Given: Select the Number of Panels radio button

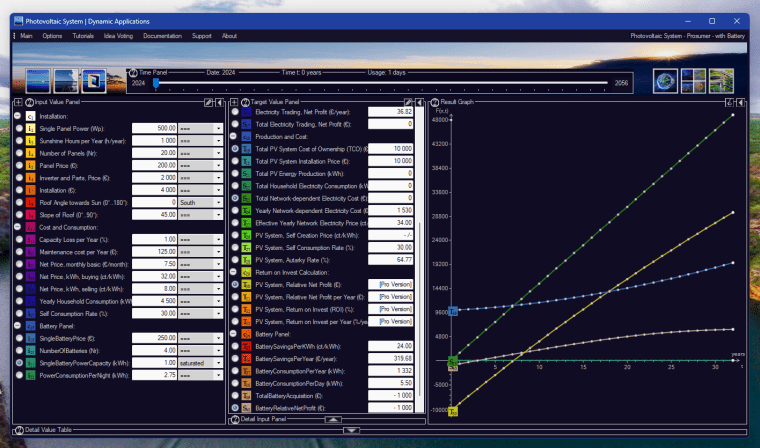Looking at the screenshot, I should [19, 153].
